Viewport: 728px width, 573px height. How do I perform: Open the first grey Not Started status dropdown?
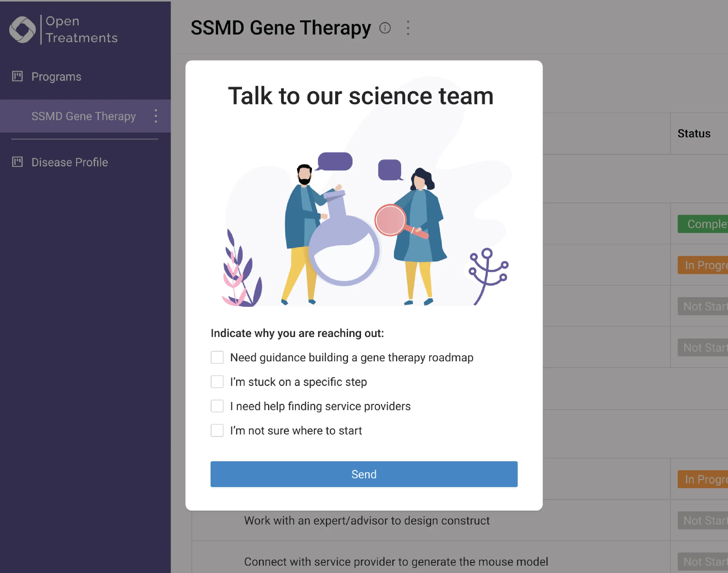tap(703, 306)
